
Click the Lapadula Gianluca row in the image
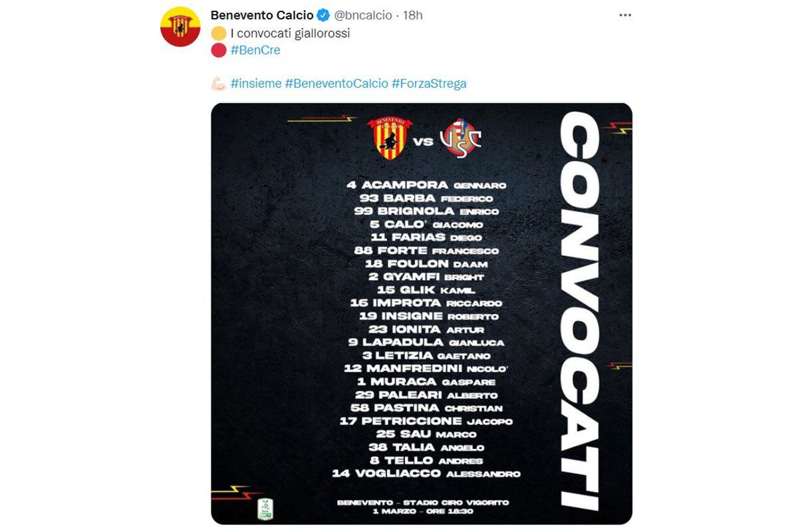pyautogui.click(x=426, y=342)
